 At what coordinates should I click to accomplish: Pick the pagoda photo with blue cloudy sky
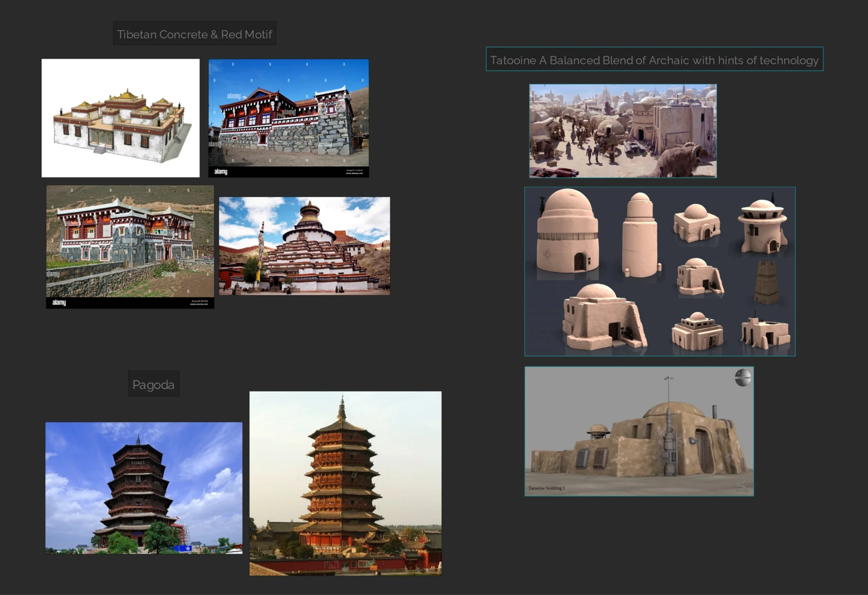pyautogui.click(x=144, y=488)
